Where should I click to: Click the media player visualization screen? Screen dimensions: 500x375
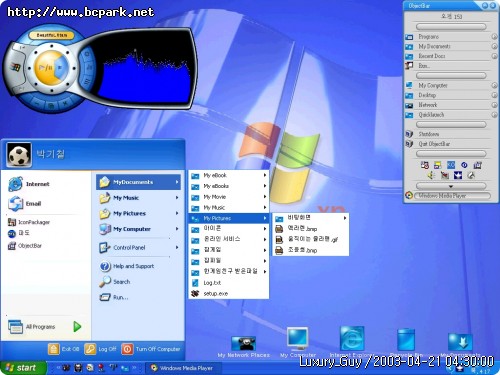(x=145, y=68)
